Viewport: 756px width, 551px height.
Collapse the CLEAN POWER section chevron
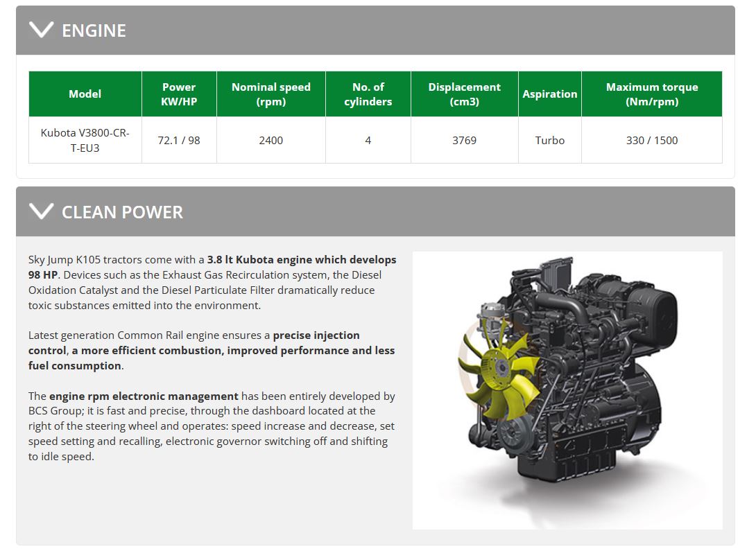(42, 211)
